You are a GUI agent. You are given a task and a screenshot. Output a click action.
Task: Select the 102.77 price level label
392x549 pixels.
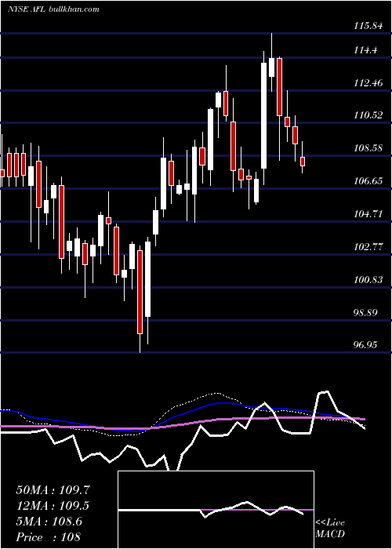pyautogui.click(x=368, y=247)
